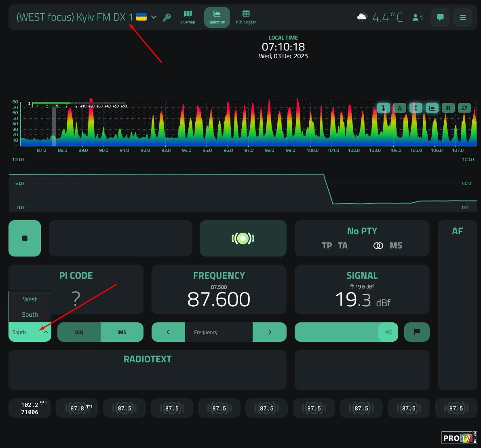Click the refresh spectrum scan icon
Image resolution: width=481 pixels, height=448 pixels.
click(x=464, y=108)
